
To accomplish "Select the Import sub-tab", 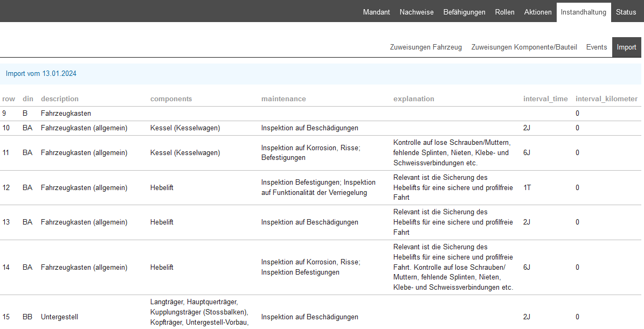I will click(626, 47).
